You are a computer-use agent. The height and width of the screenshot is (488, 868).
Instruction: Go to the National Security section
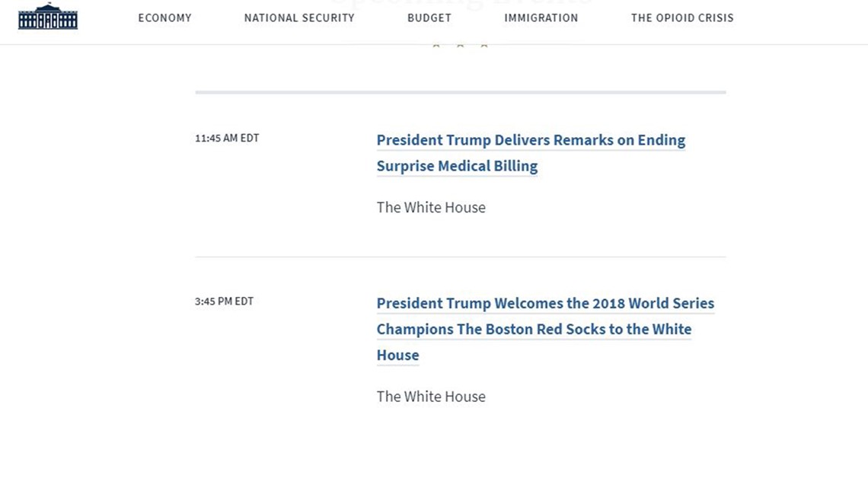click(299, 18)
